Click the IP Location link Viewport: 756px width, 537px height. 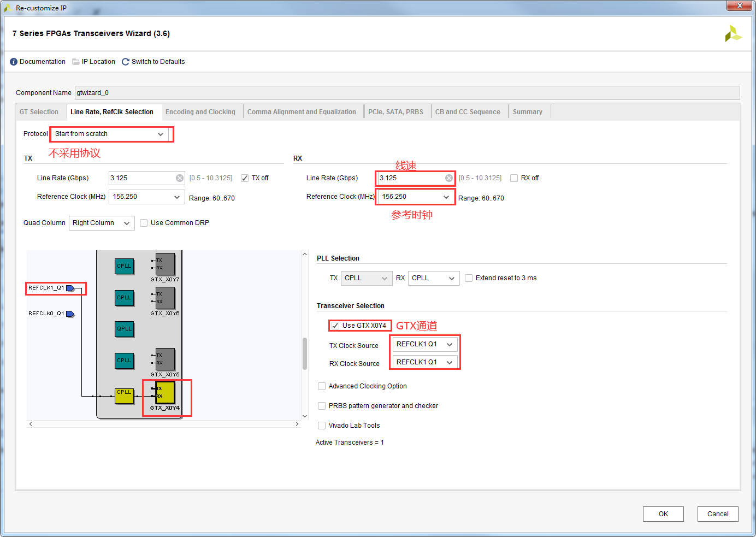point(98,62)
